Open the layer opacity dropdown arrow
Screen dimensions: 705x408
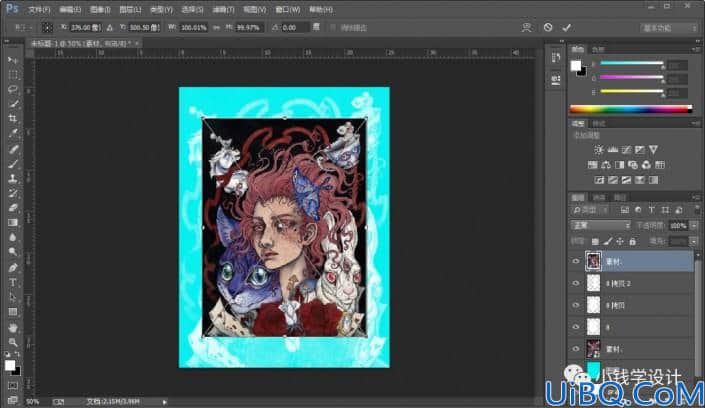pyautogui.click(x=694, y=225)
